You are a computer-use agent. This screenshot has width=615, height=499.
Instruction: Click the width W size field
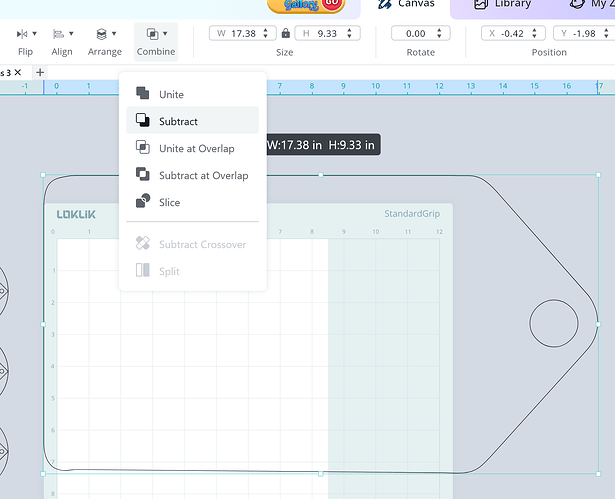pos(243,33)
